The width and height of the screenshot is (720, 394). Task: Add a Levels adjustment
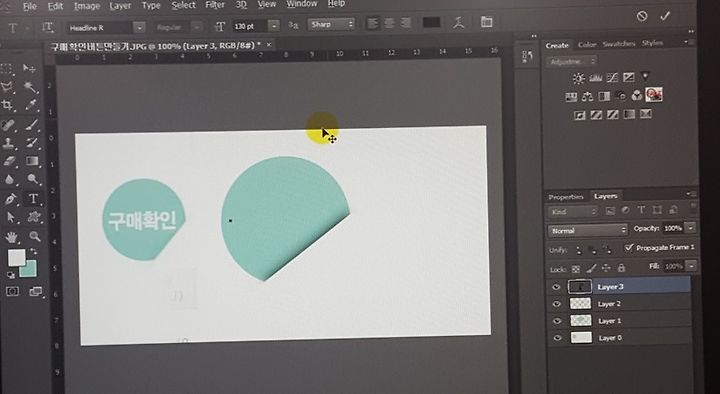(x=596, y=78)
